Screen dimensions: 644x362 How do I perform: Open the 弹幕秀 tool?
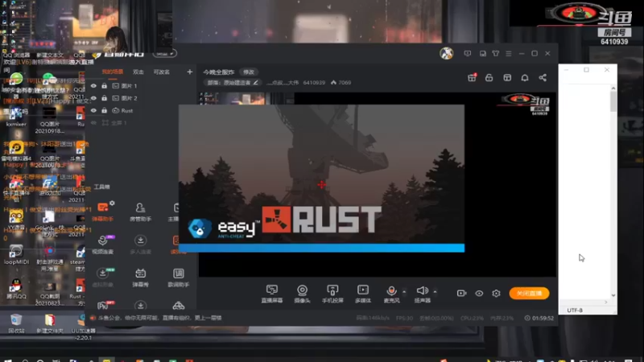tap(140, 277)
